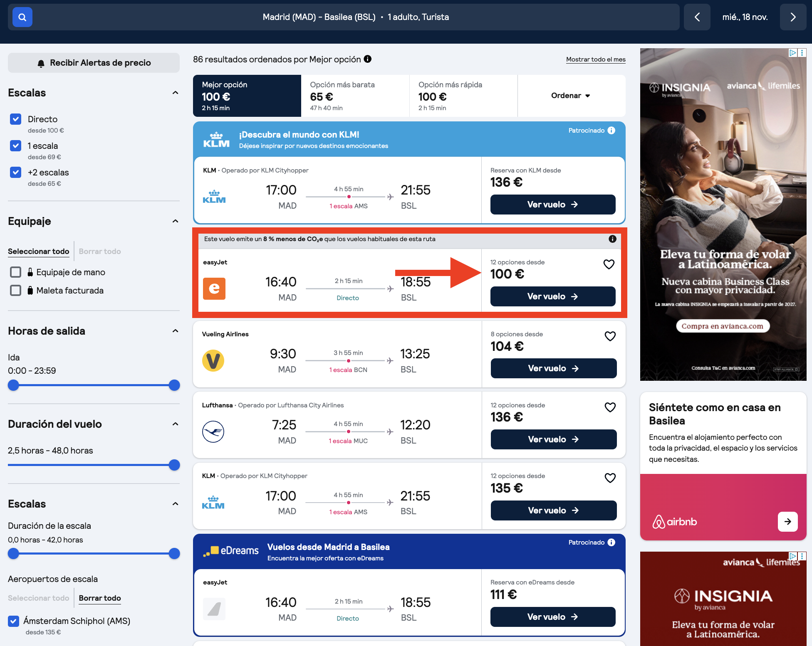The image size is (812, 646).
Task: Click Recibir Alertas de precio button
Action: point(94,63)
